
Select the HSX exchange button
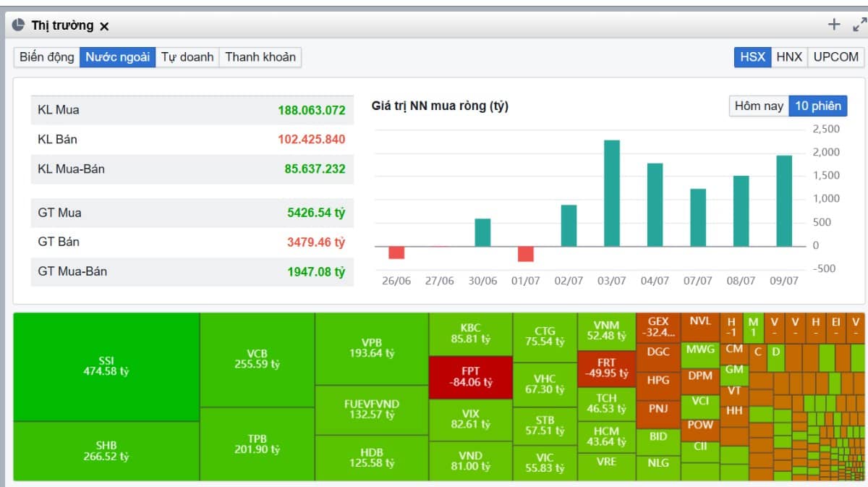click(x=752, y=57)
